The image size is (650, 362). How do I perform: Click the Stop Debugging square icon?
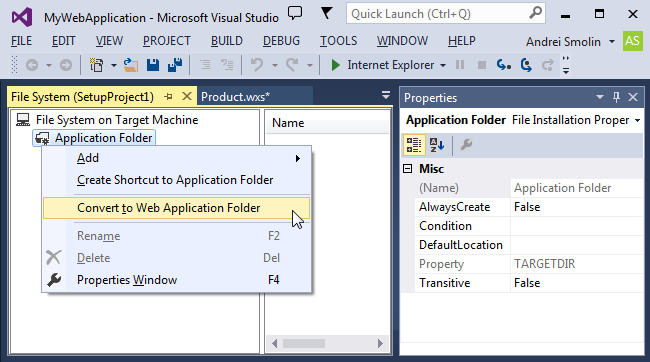pos(482,65)
